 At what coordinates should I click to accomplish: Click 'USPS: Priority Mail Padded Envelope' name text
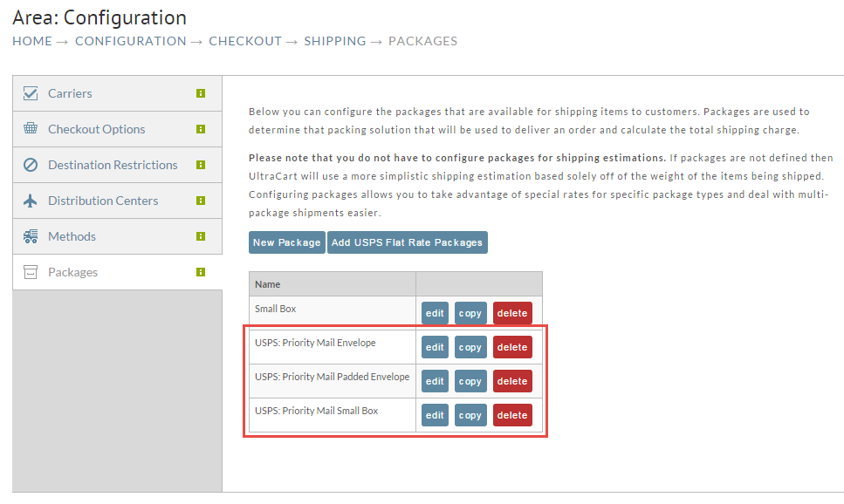(333, 377)
